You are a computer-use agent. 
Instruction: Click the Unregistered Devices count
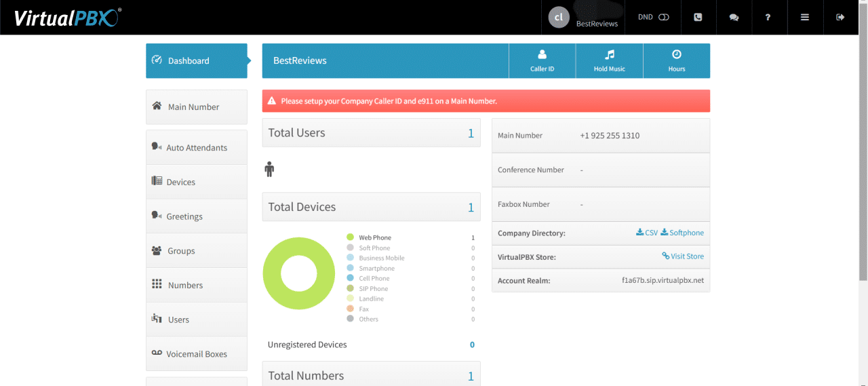coord(472,345)
